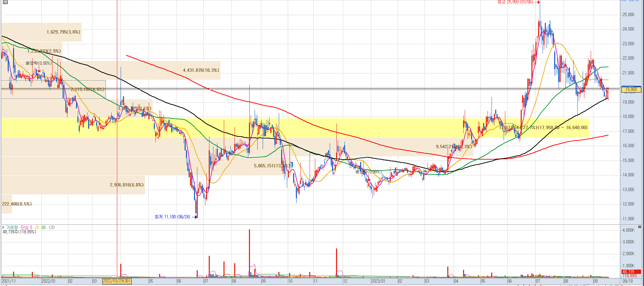Click the 4,000K volume axis label
The image size is (644, 286).
pyautogui.click(x=628, y=230)
